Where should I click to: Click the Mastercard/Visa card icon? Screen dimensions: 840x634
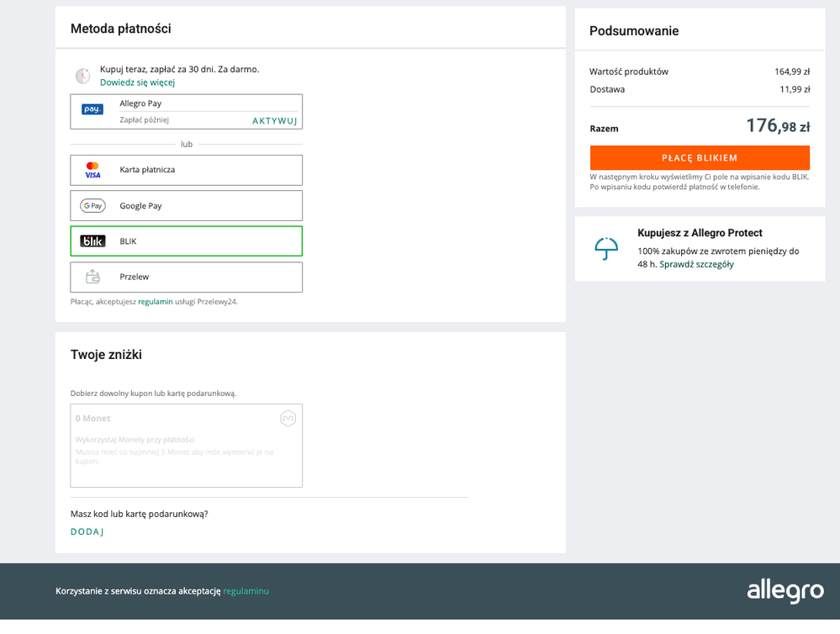92,170
